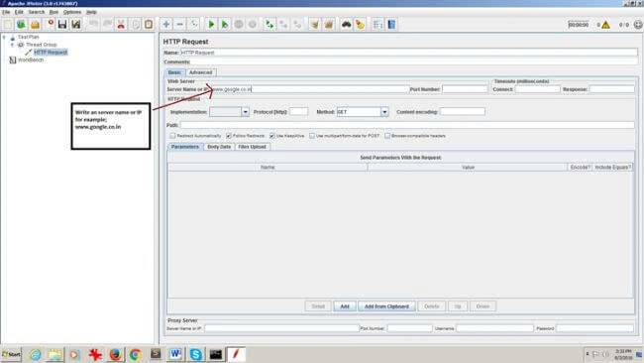Create a new test plan via toolbar
Image resolution: width=644 pixels, height=363 pixels.
(x=7, y=24)
